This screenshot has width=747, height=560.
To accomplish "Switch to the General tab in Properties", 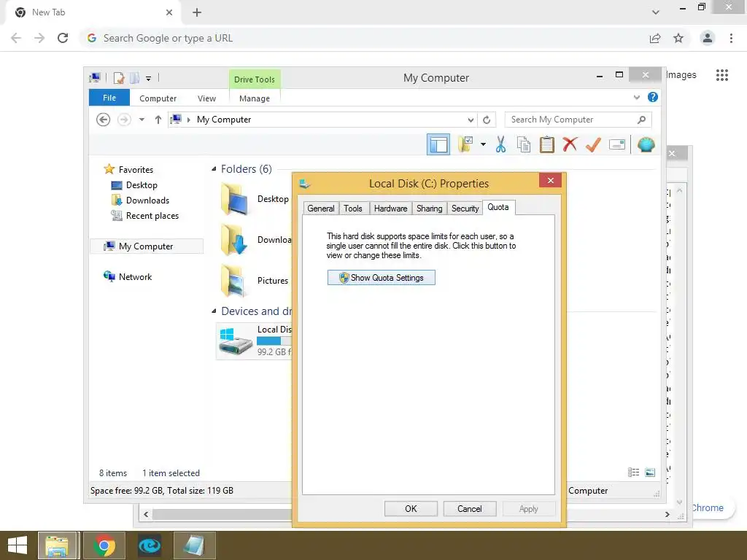I will [321, 208].
